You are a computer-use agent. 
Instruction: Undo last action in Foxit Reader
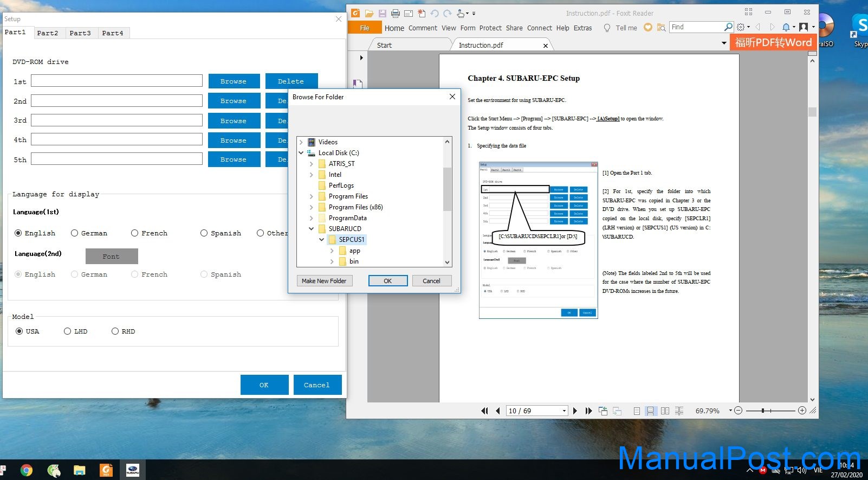pos(435,13)
